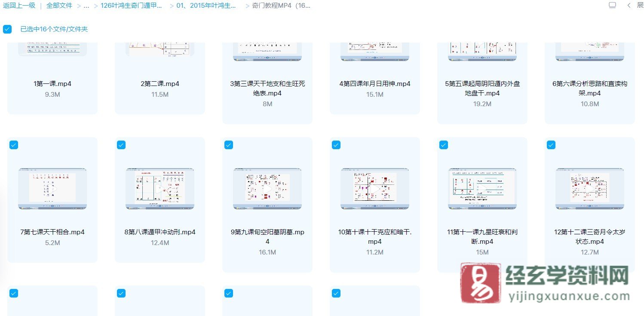Open the 126叶鸿生奇门遁甲 breadcrumb folder
644x316 pixels.
click(131, 6)
